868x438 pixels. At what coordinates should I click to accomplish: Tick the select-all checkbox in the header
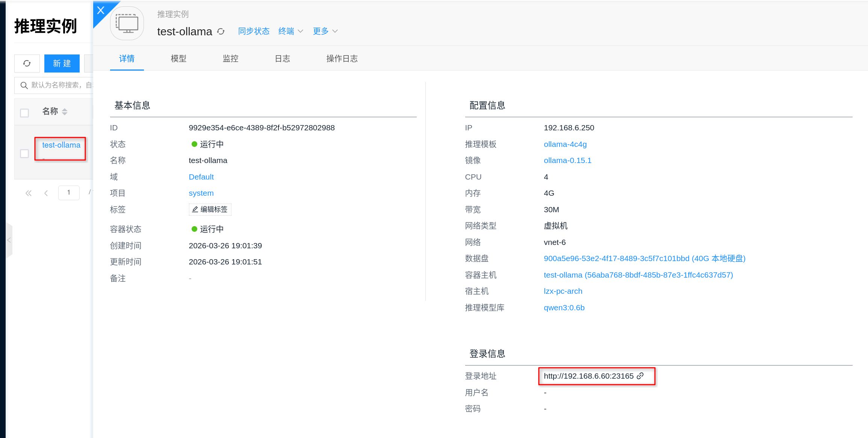tap(24, 113)
